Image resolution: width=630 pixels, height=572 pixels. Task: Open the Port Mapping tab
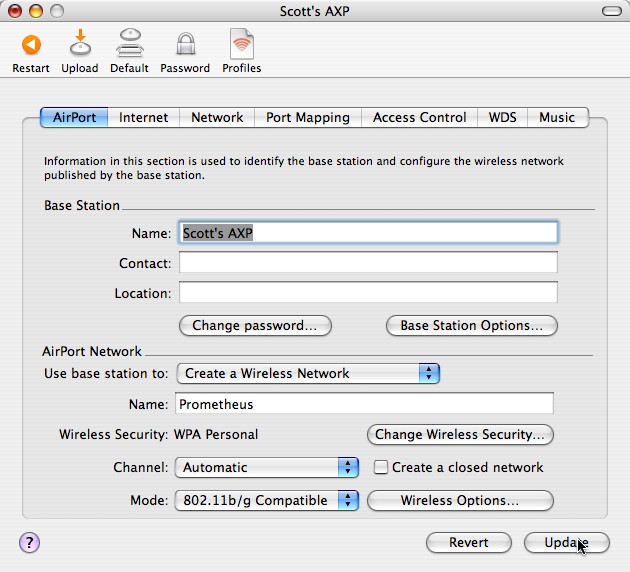tap(308, 117)
